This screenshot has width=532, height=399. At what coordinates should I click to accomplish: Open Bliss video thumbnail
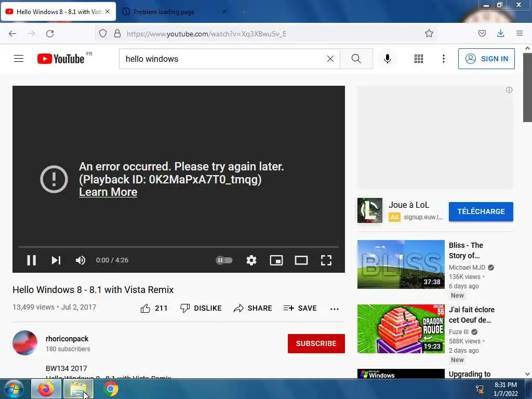(x=401, y=264)
